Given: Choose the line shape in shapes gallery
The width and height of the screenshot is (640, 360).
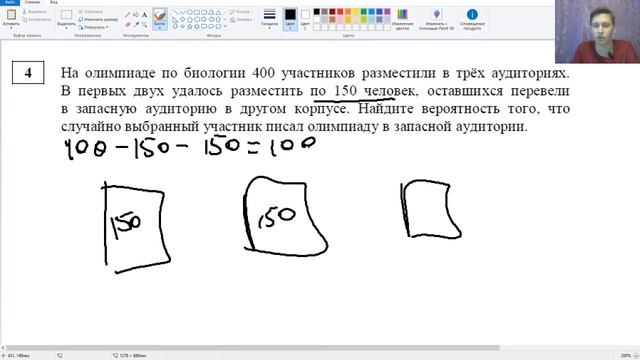Looking at the screenshot, I should point(176,12).
